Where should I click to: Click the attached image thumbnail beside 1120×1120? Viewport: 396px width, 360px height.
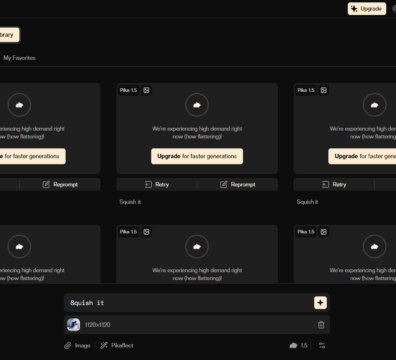73,325
